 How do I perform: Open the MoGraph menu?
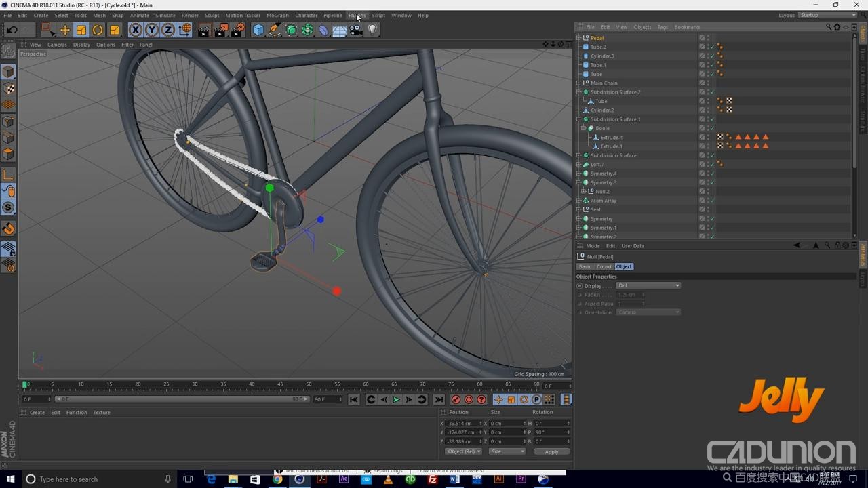277,15
